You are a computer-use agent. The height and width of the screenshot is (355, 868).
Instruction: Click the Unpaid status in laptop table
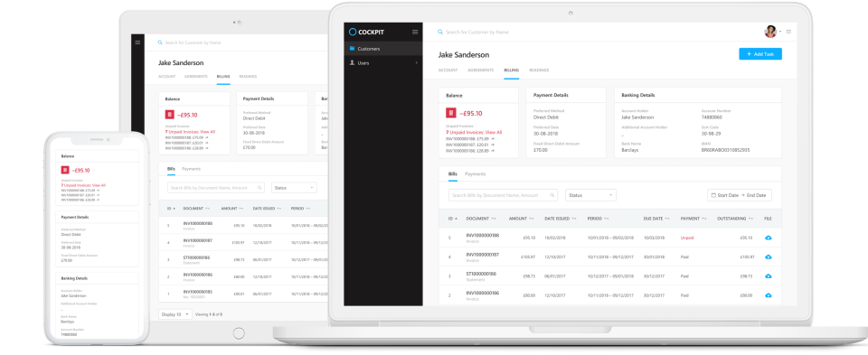pyautogui.click(x=687, y=238)
